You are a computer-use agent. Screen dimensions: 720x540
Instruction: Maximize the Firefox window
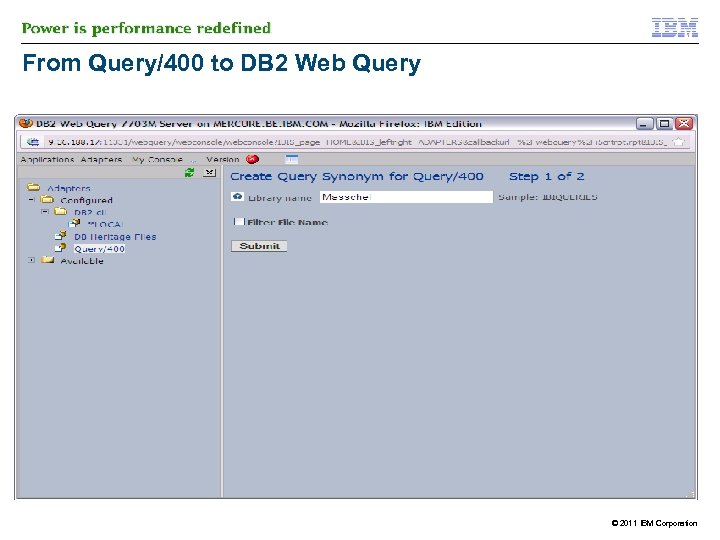[x=664, y=124]
